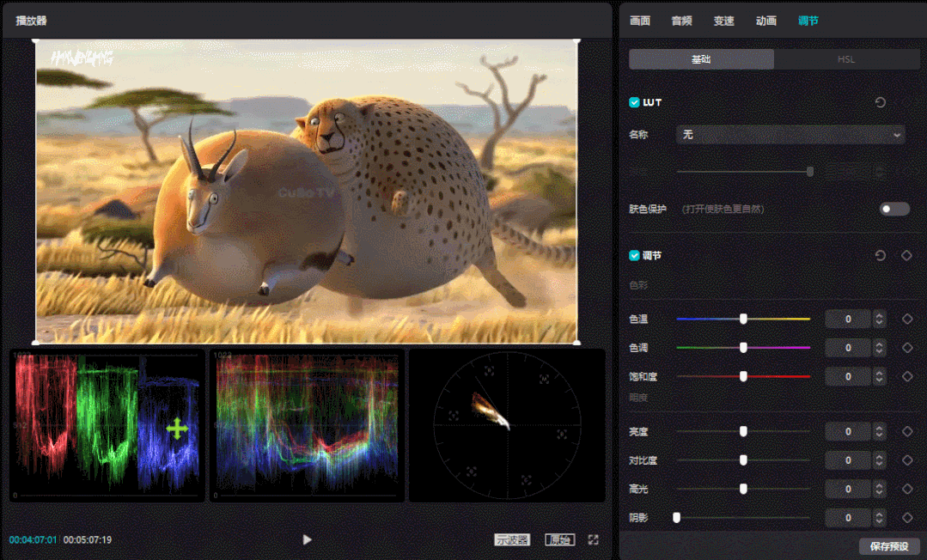Select the 基础 sub-tab
Image resolution: width=927 pixels, height=560 pixels.
(701, 59)
